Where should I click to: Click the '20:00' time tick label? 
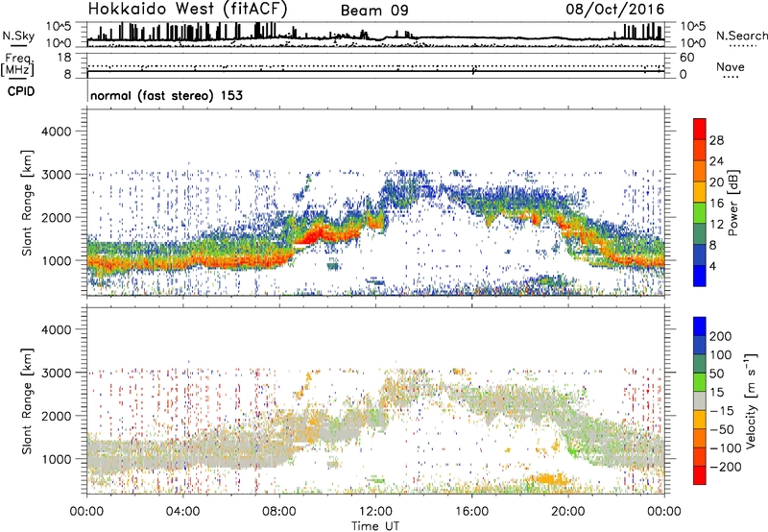pyautogui.click(x=568, y=512)
